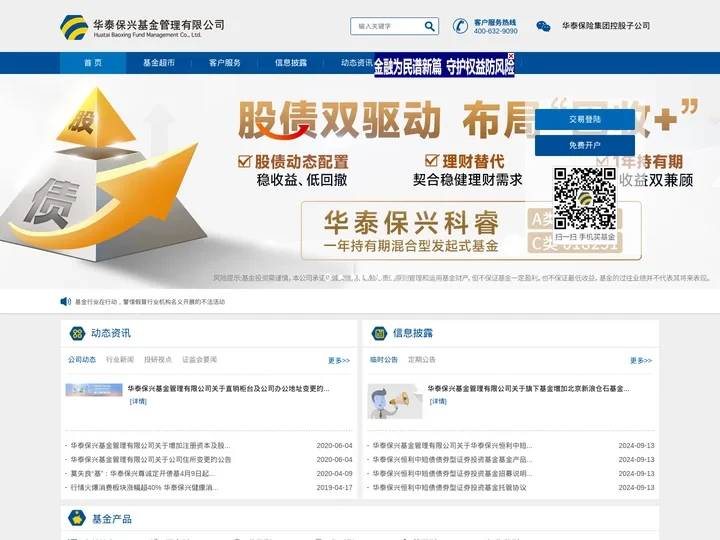Open announcement 恒利中短债基金产品...
Screen dimensions: 720x540
click(x=452, y=459)
